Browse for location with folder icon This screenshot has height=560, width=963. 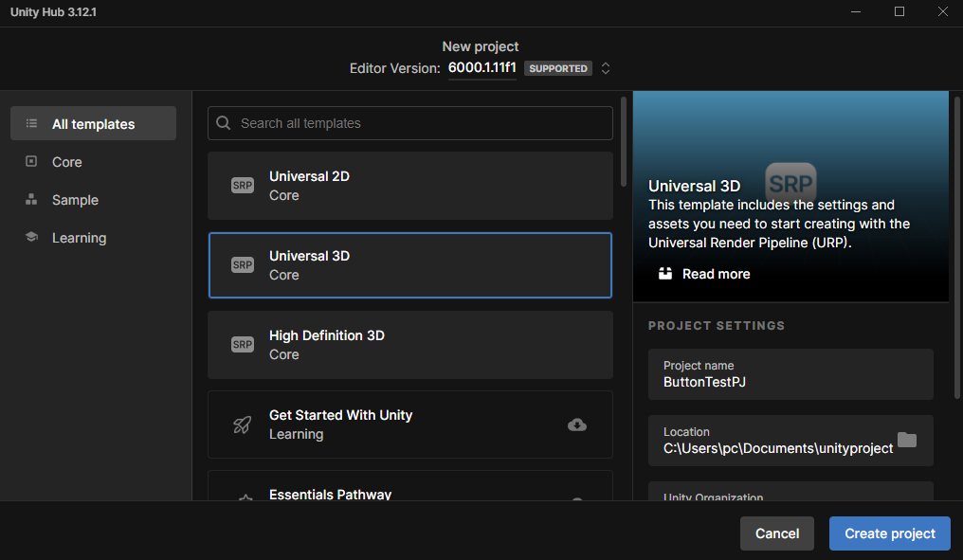pos(906,440)
